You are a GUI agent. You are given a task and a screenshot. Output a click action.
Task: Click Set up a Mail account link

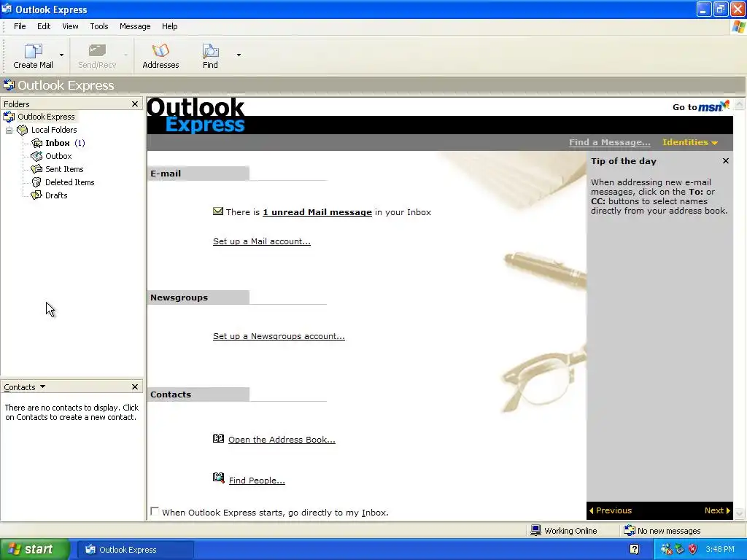[x=262, y=241]
